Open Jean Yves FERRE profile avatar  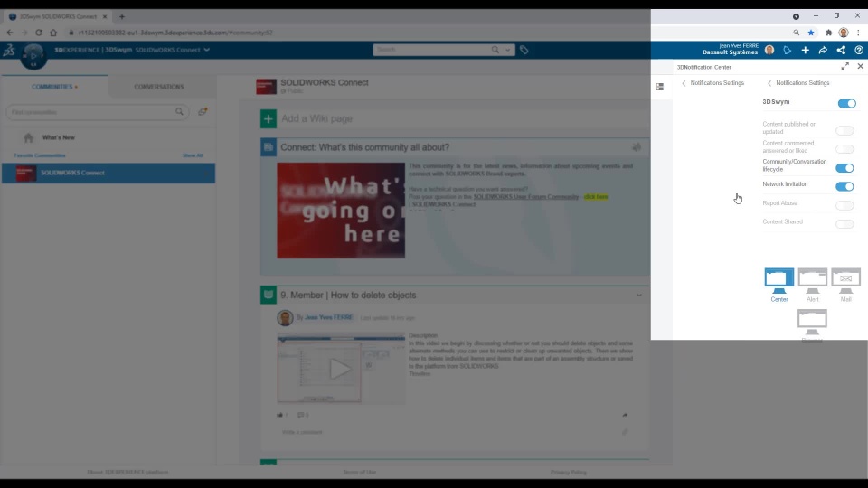[x=769, y=51]
